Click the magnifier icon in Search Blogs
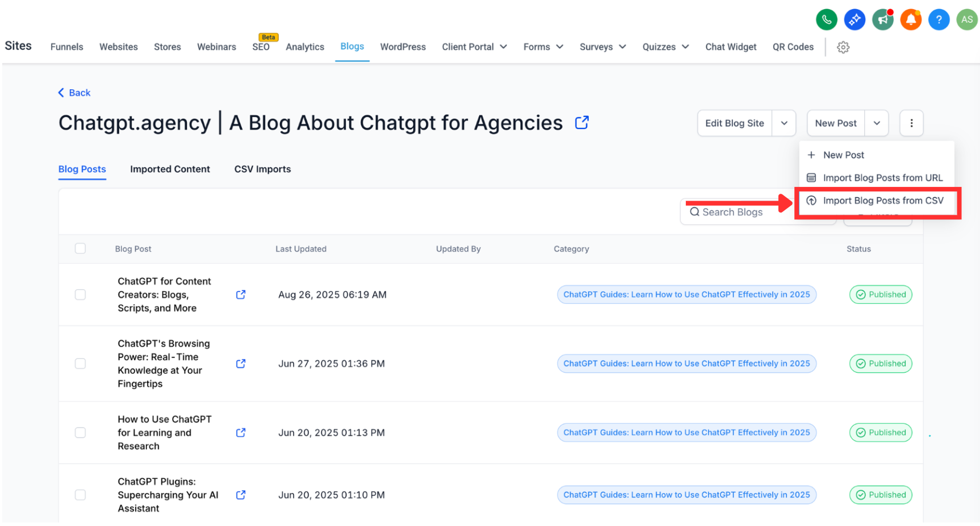980x526 pixels. tap(694, 212)
